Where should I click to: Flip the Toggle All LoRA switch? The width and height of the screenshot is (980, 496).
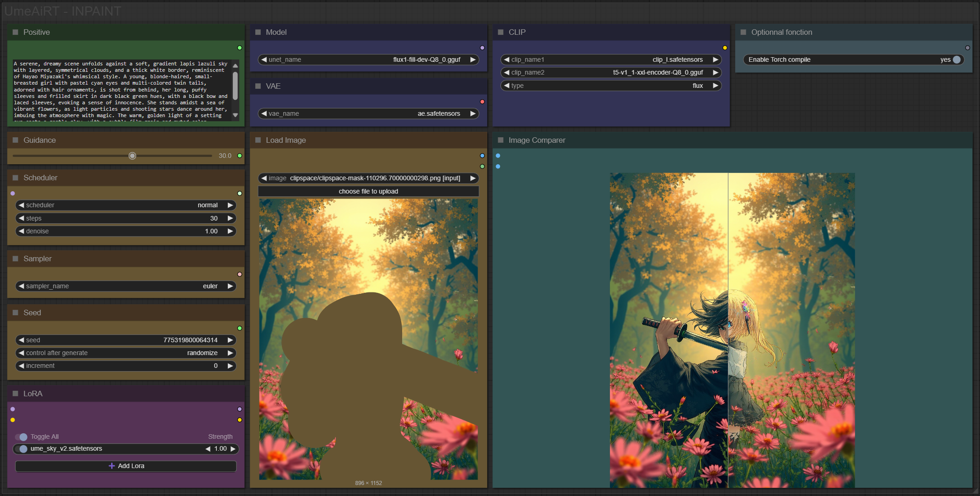(x=21, y=437)
